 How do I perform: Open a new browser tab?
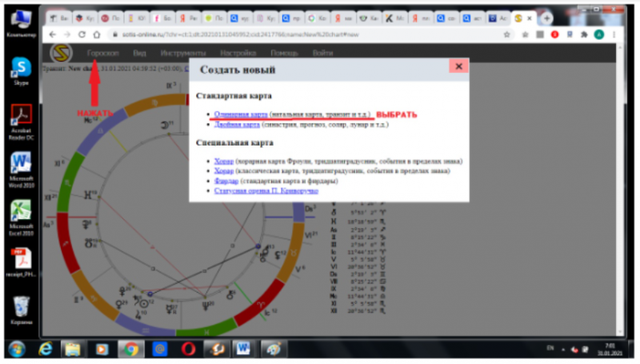pos(546,17)
